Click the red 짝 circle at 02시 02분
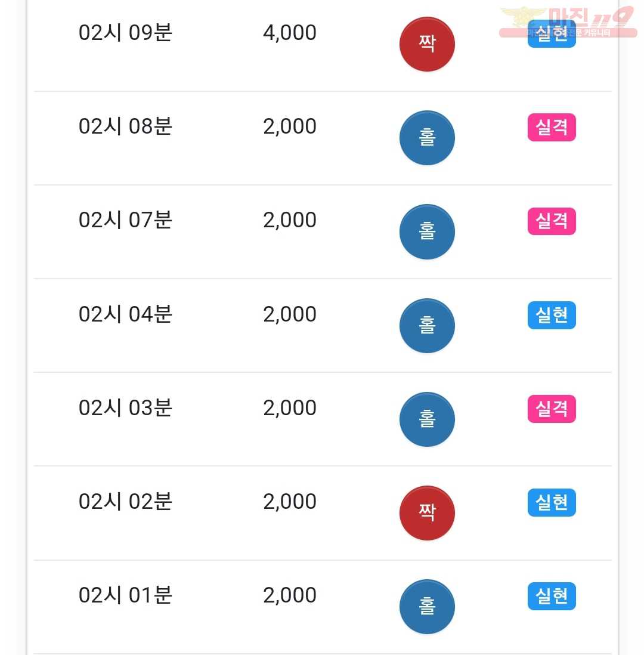Screen dimensions: 644x655 pos(427,513)
